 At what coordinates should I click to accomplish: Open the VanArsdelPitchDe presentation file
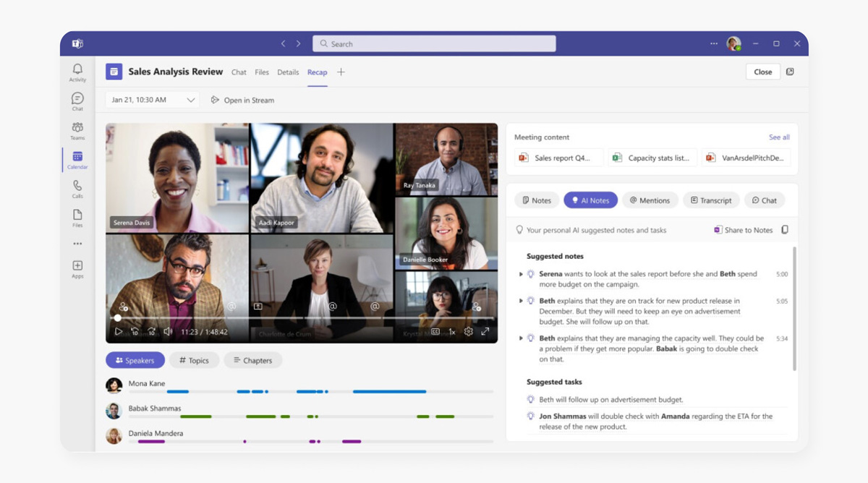[746, 158]
